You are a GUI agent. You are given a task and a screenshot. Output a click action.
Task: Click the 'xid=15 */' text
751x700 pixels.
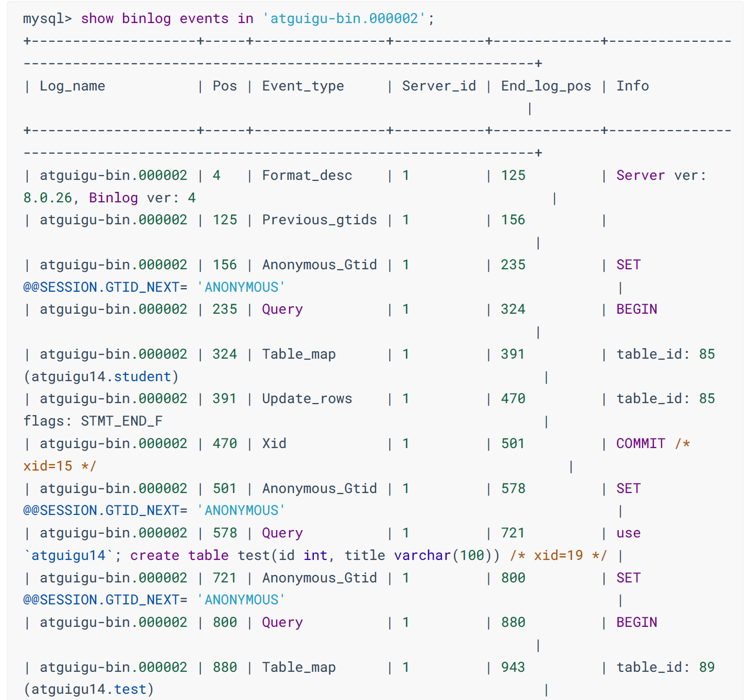coord(60,466)
